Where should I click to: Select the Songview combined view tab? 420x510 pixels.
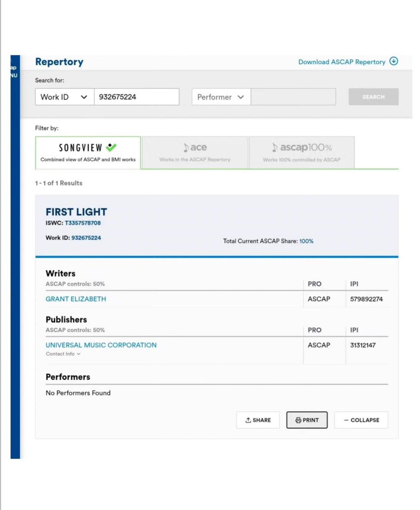[x=88, y=153]
